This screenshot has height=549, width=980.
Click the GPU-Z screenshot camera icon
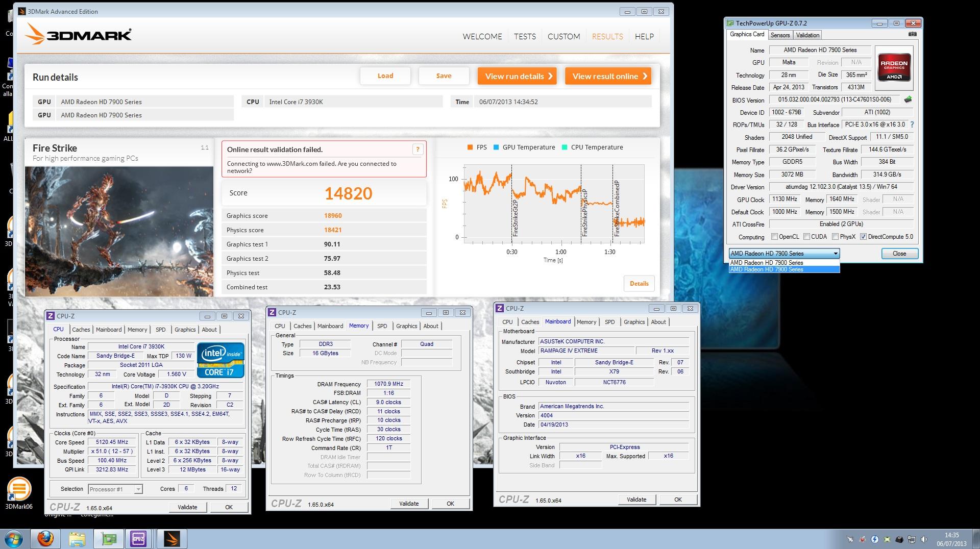[913, 34]
